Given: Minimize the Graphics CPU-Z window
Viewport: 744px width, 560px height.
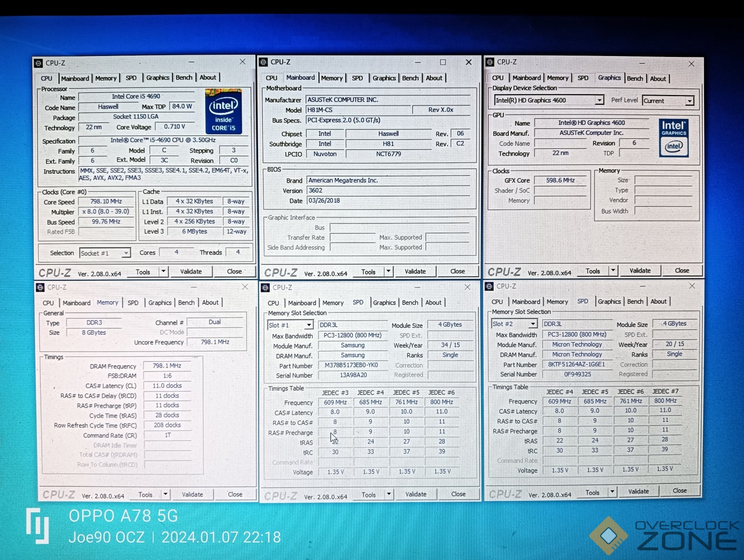Looking at the screenshot, I should (642, 63).
